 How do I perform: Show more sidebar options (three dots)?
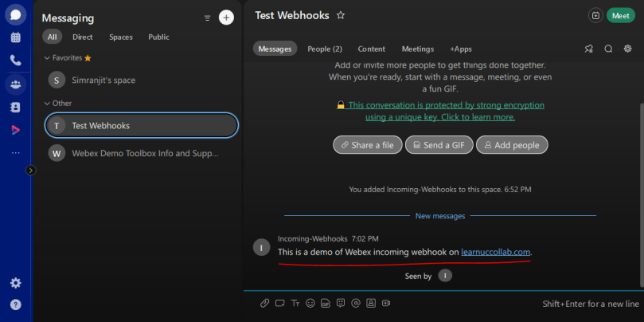coord(16,153)
